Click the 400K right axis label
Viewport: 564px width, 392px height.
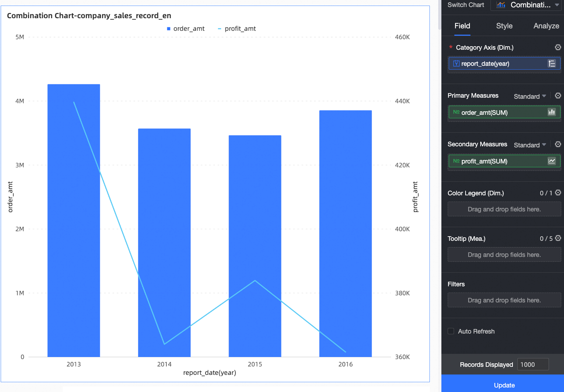(x=403, y=229)
